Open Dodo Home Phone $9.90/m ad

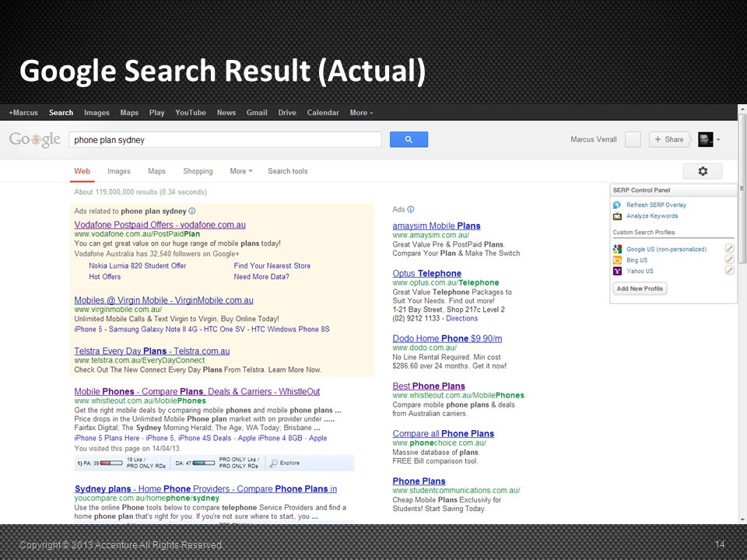coord(447,338)
